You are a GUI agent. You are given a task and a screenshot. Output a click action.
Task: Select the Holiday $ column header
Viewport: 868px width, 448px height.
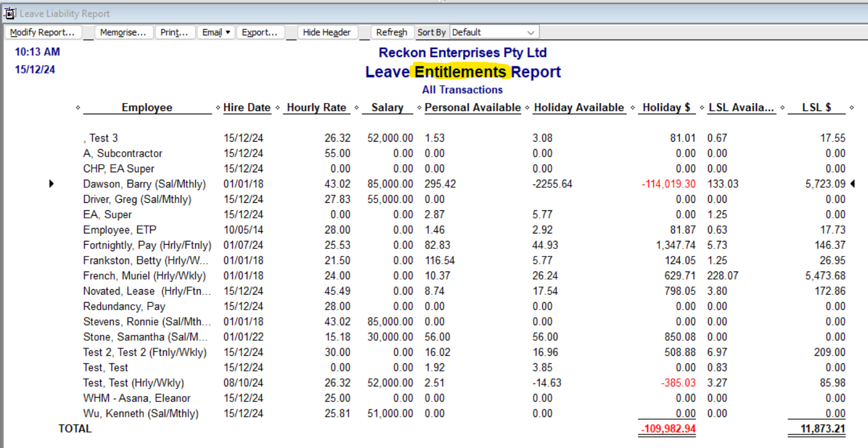(x=666, y=107)
